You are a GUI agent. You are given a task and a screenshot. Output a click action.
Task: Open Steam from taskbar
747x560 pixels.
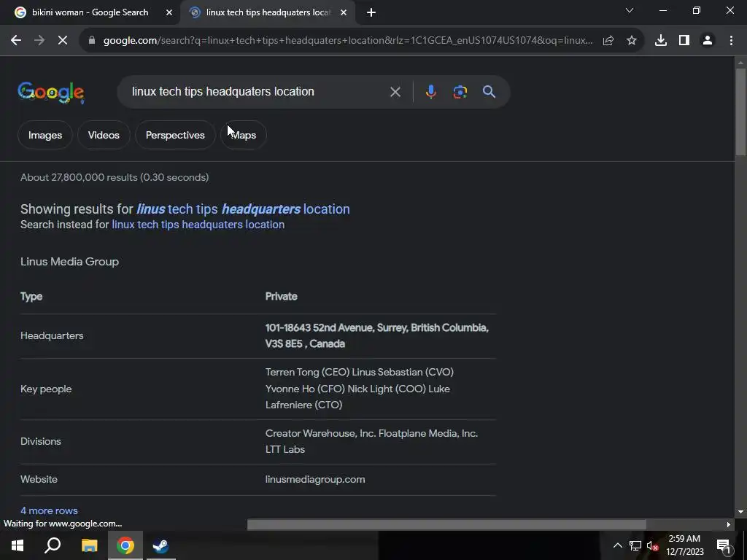click(x=160, y=545)
